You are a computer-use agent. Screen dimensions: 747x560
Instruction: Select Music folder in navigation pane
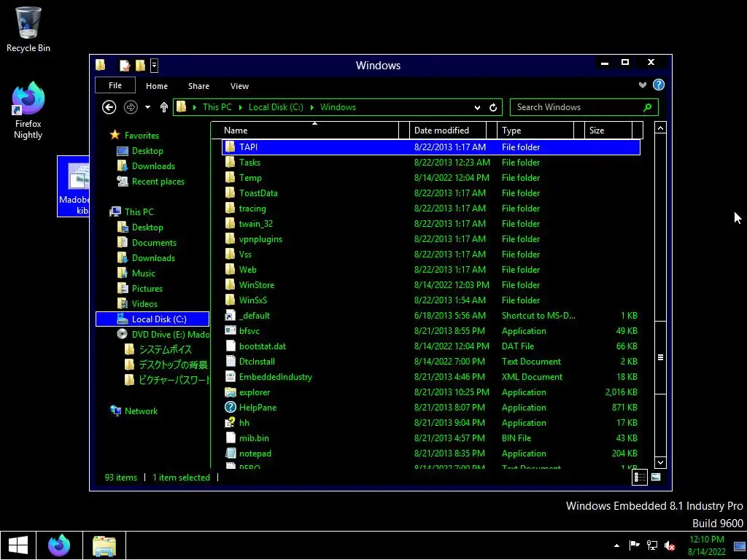tap(144, 273)
